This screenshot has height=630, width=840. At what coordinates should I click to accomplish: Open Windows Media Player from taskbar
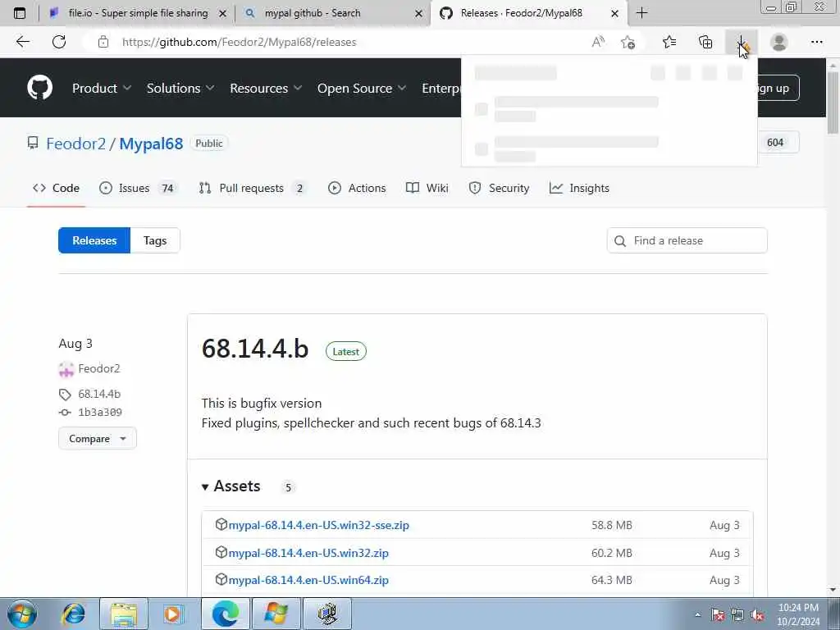[x=172, y=614]
